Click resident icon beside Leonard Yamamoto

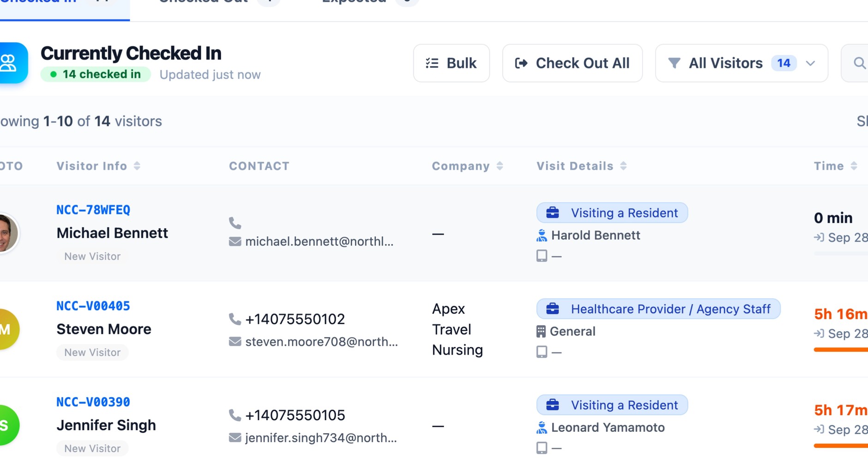(542, 428)
